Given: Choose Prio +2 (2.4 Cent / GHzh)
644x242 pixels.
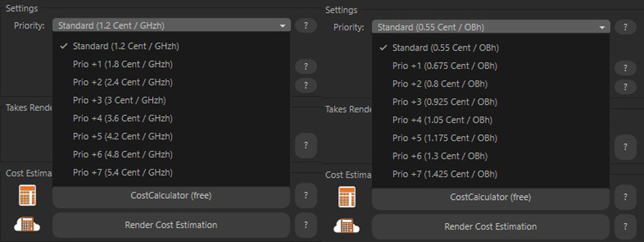Looking at the screenshot, I should [171, 83].
